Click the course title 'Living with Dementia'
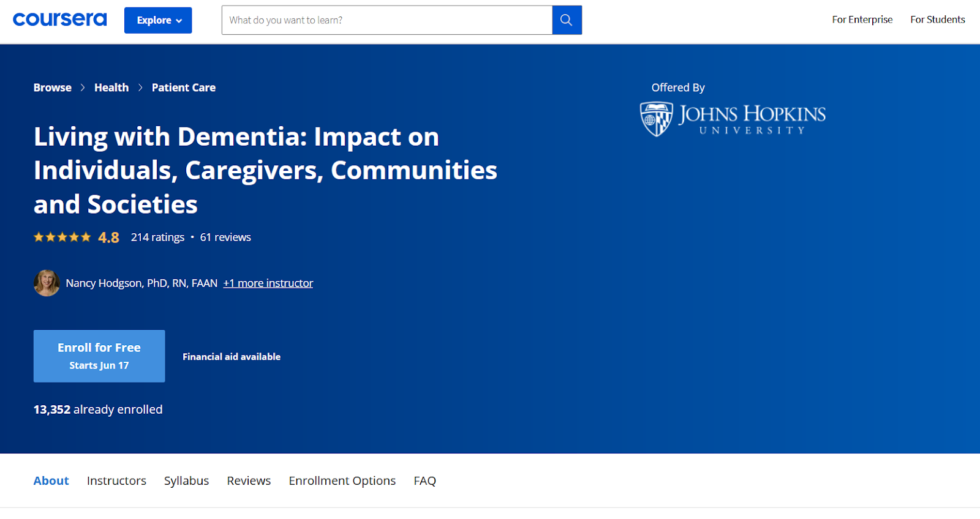This screenshot has height=519, width=980. [265, 170]
